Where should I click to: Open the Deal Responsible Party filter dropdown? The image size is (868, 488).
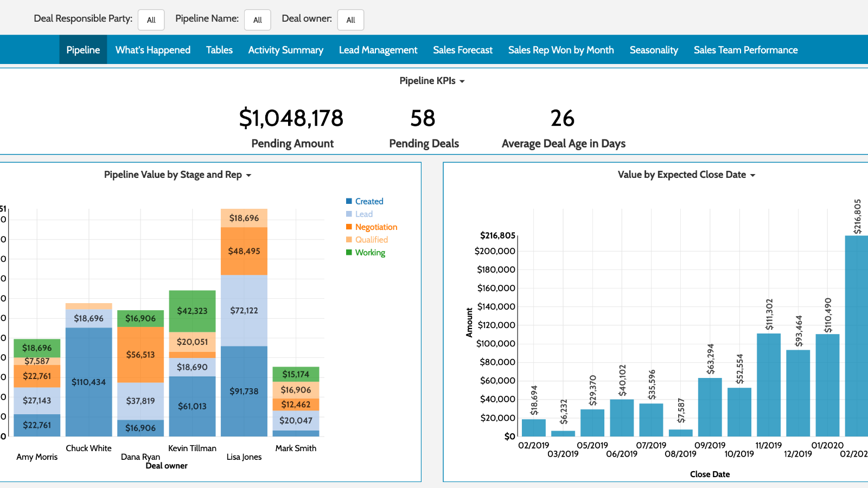coord(151,20)
